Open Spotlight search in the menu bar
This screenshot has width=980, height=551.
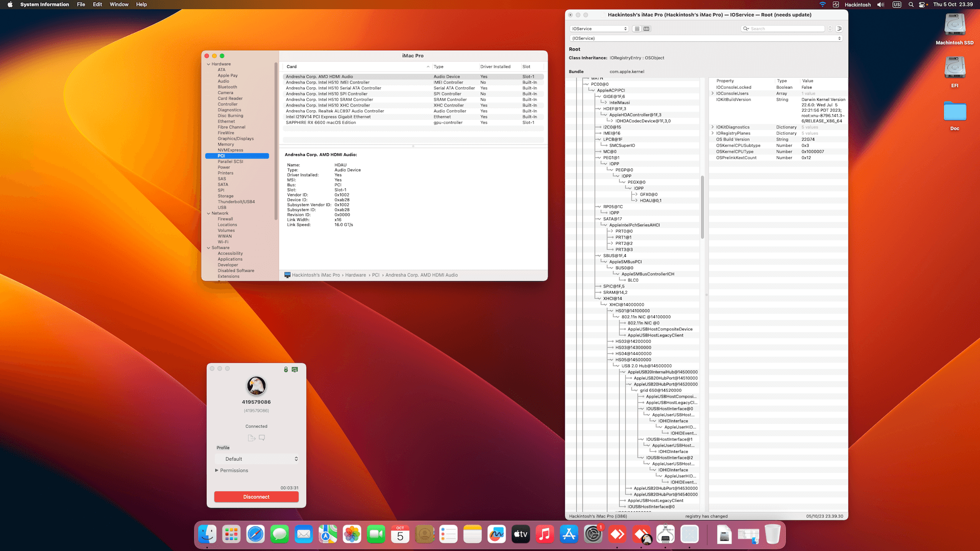tap(911, 5)
